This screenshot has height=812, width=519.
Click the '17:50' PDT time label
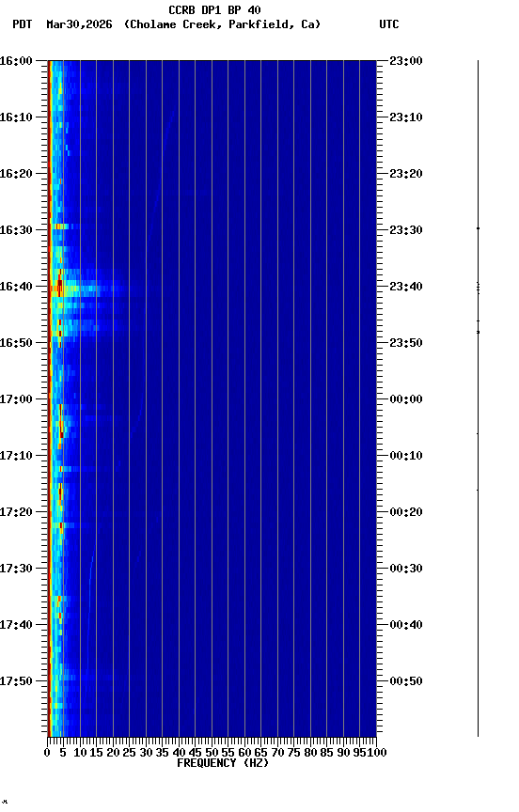click(x=16, y=681)
